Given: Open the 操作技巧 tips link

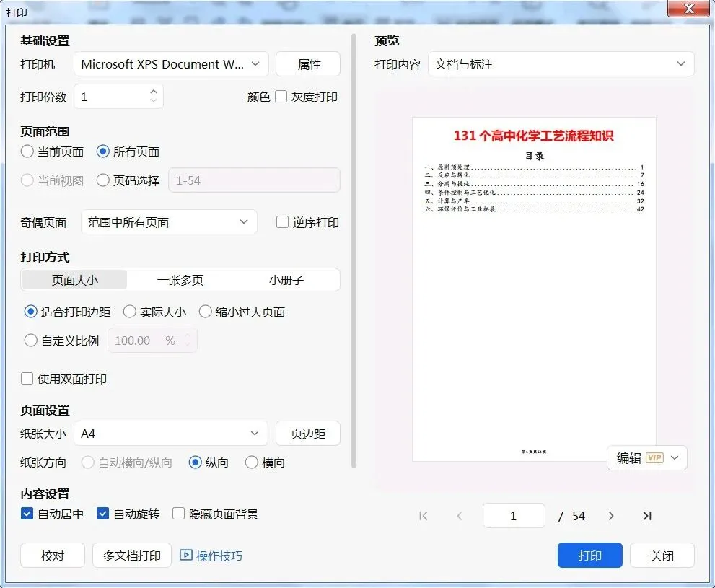Looking at the screenshot, I should 219,556.
